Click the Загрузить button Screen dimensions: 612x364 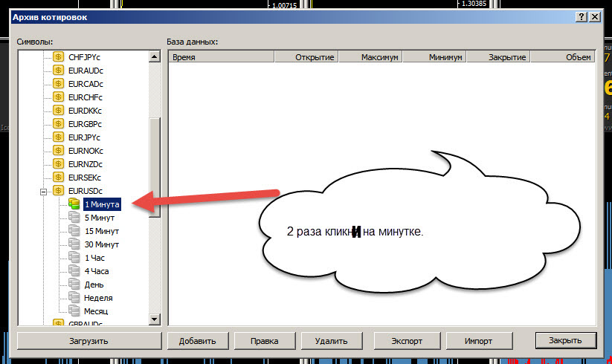tap(89, 341)
